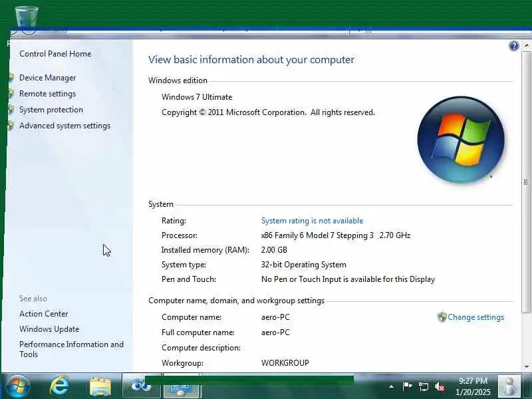
Task: Select the Recycle Bin desktop icon
Action: [27, 17]
